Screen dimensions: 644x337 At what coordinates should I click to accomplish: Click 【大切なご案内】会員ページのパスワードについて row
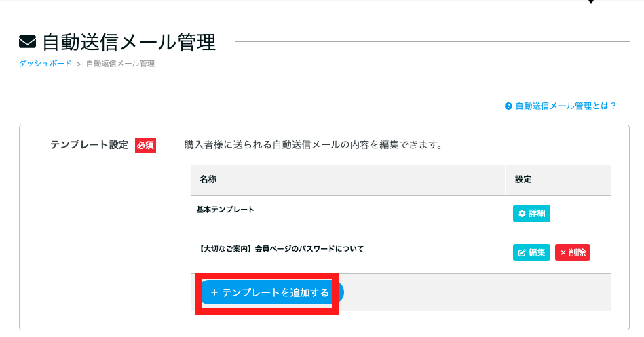(x=280, y=249)
